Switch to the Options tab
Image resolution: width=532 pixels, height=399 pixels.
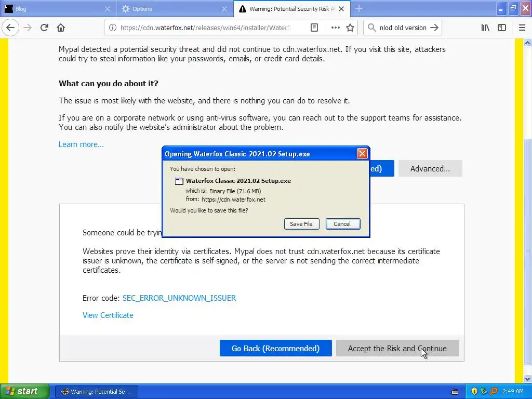coord(175,9)
